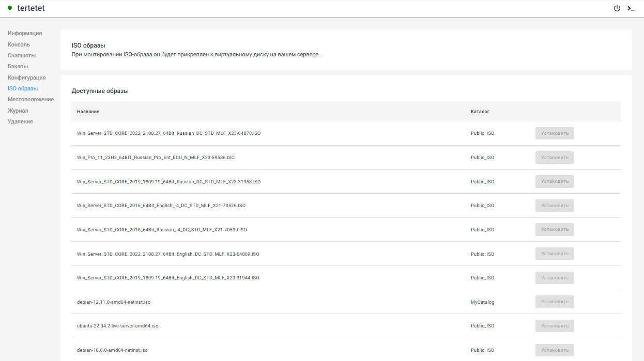
Task: Open the Информация menu item
Action: click(x=25, y=33)
